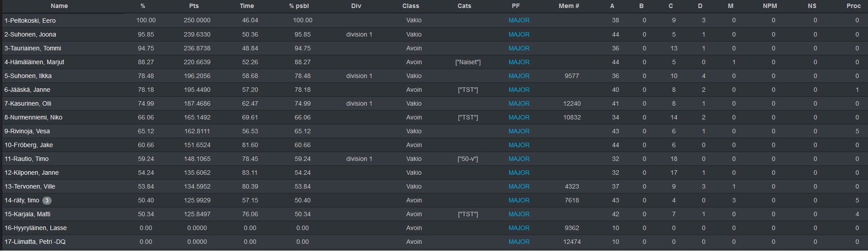Click MAJOR link for Nurmenniemi, Niko
Viewport: 868px width, 251px height.
coord(519,117)
